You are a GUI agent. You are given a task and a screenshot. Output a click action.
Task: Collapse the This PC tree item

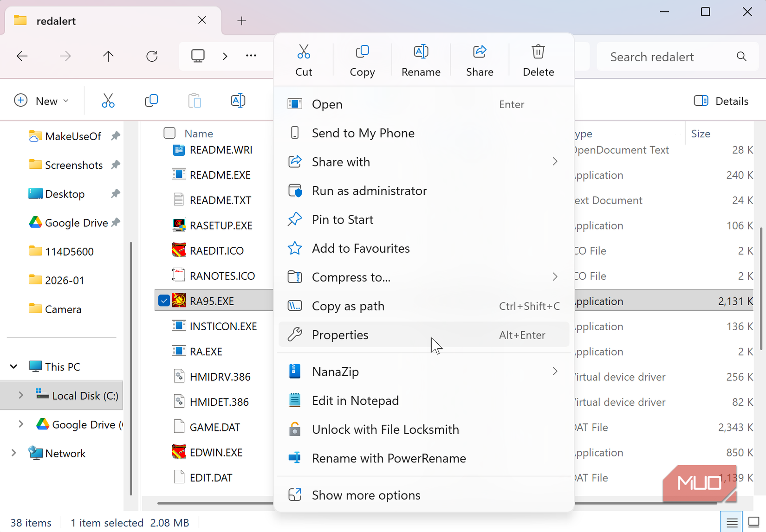(13, 366)
